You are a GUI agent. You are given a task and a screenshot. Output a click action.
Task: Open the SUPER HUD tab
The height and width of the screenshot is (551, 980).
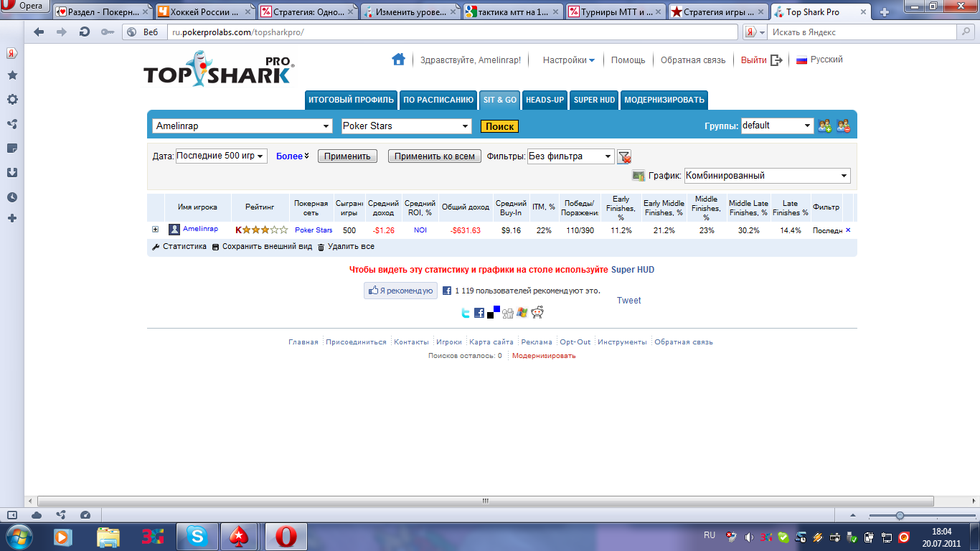(x=595, y=100)
